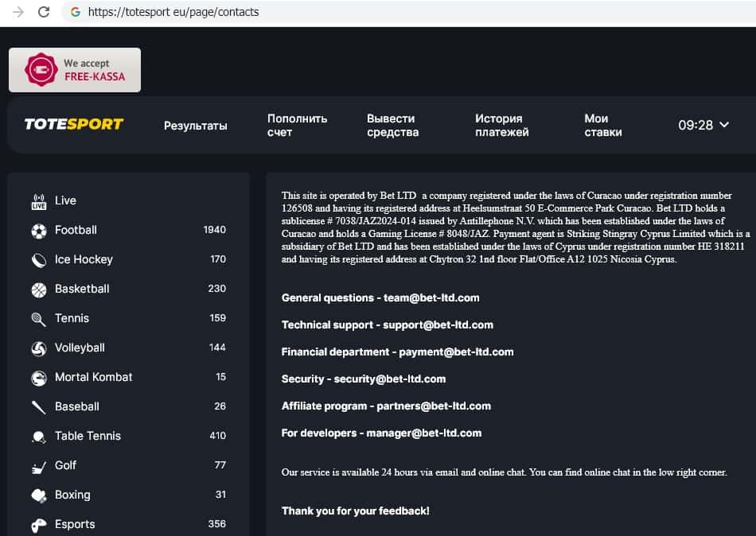Open the Ice Hockey category label

coord(84,259)
